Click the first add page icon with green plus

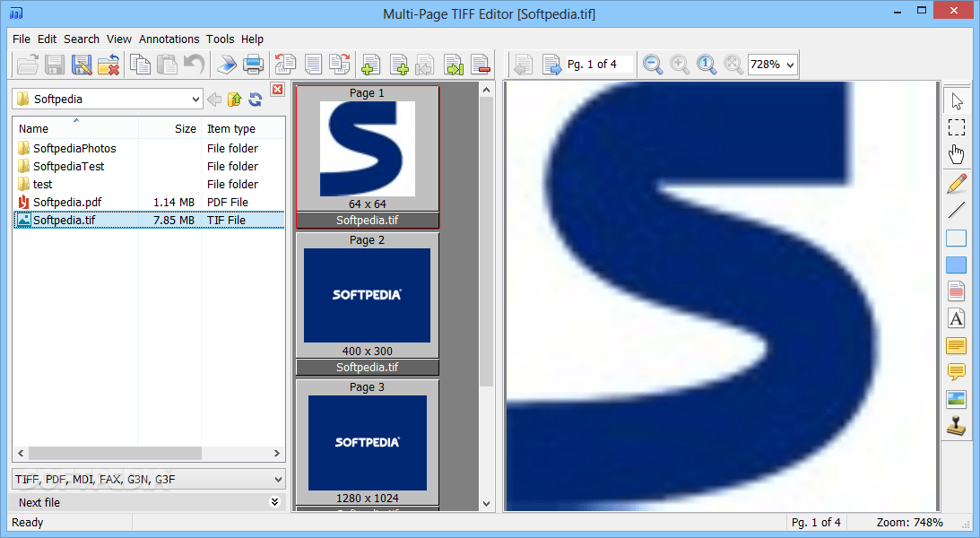370,65
